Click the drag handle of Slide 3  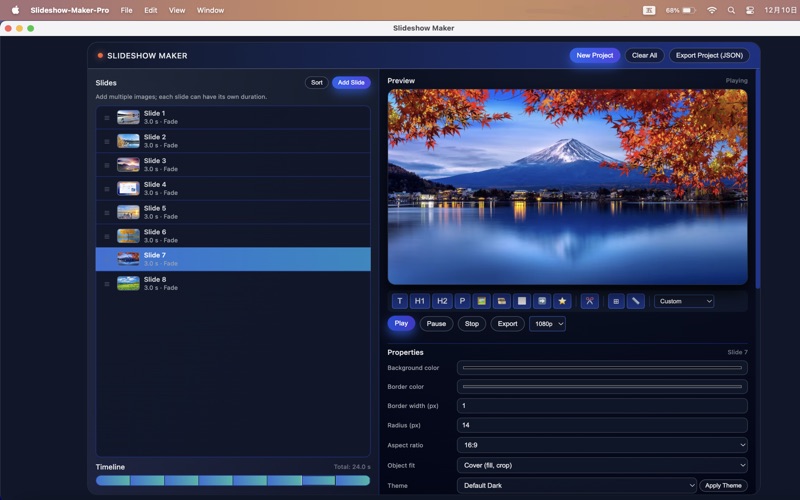(x=107, y=165)
